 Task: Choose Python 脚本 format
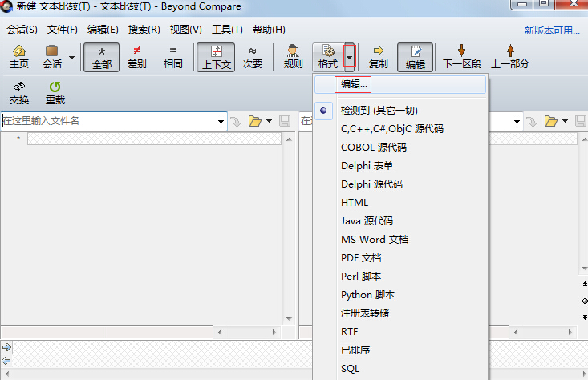(x=400, y=294)
